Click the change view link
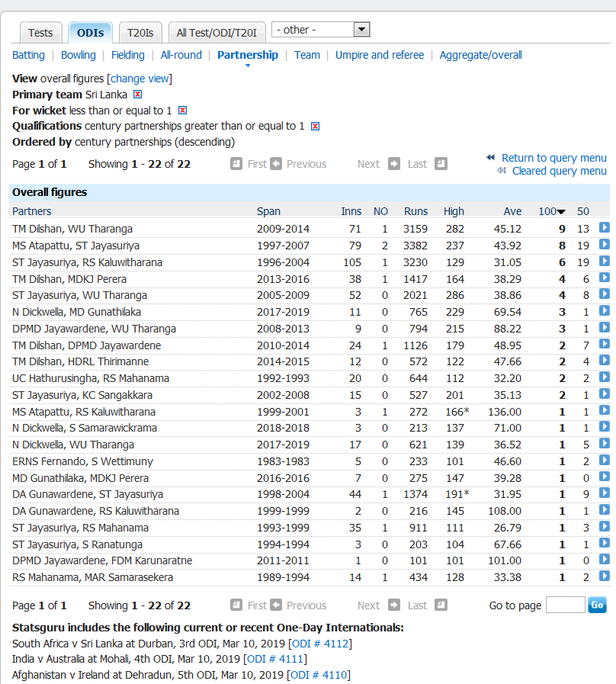This screenshot has height=684, width=616. coord(140,79)
